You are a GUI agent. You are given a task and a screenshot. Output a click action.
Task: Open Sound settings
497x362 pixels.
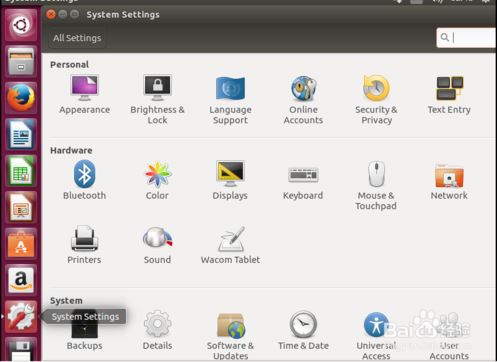[157, 245]
